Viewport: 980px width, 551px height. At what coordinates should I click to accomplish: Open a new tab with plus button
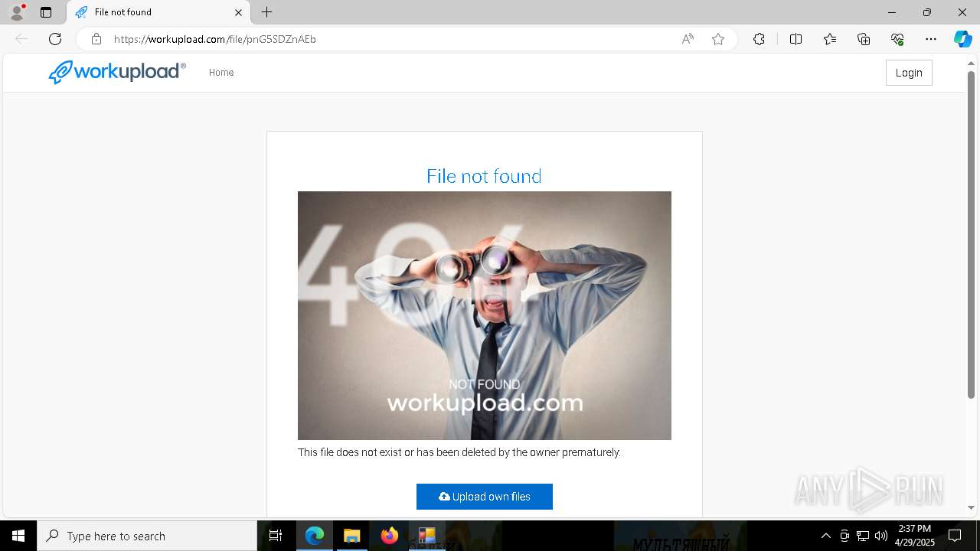[x=266, y=12]
